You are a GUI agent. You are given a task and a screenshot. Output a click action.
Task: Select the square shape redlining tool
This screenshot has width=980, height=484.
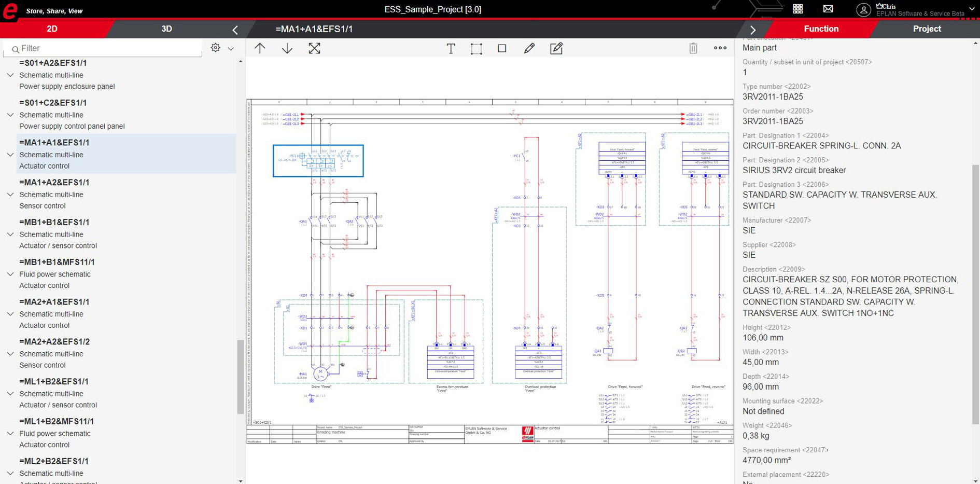(x=502, y=48)
